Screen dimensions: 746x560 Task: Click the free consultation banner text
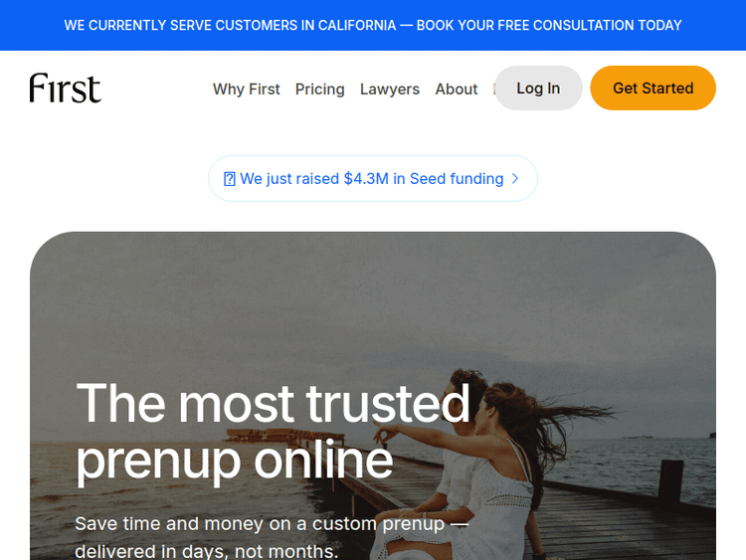(549, 25)
